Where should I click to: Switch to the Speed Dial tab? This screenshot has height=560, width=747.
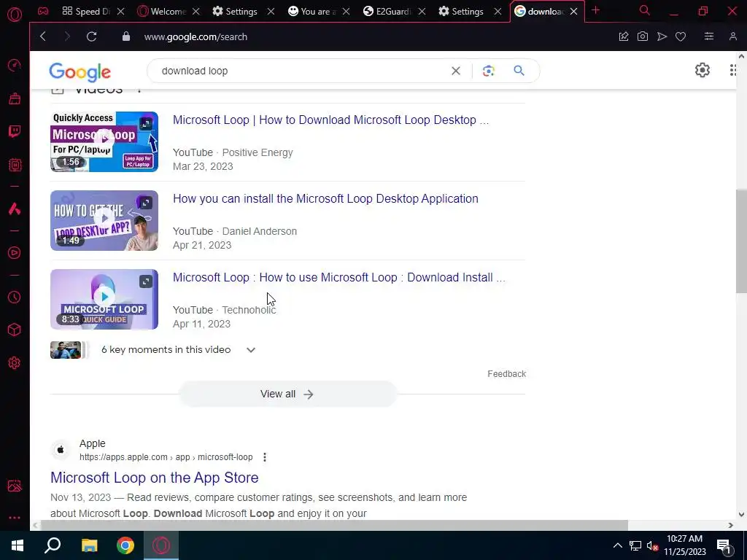87,12
